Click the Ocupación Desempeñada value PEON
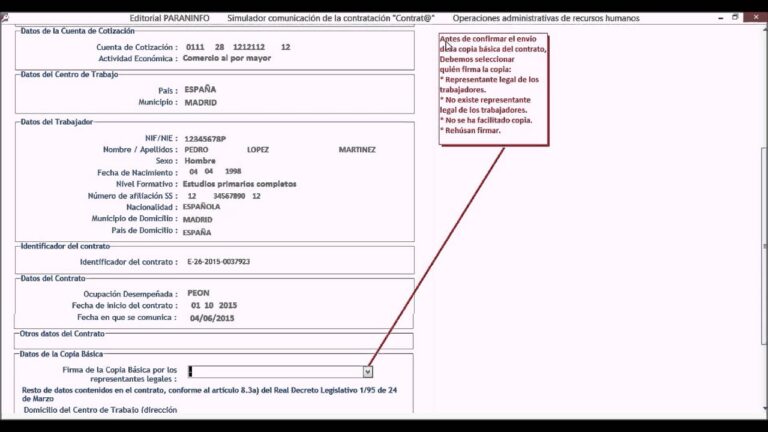Image resolution: width=768 pixels, height=432 pixels. pyautogui.click(x=199, y=293)
